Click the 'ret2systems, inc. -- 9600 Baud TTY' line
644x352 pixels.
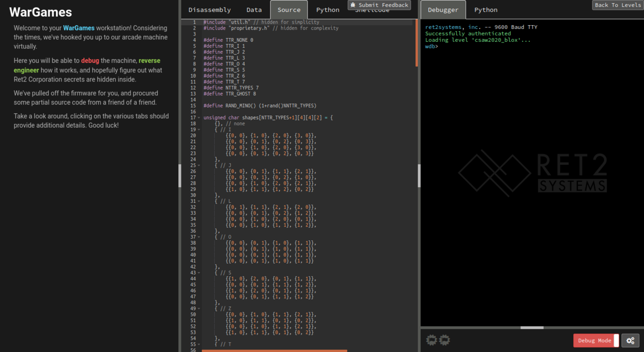click(x=481, y=27)
